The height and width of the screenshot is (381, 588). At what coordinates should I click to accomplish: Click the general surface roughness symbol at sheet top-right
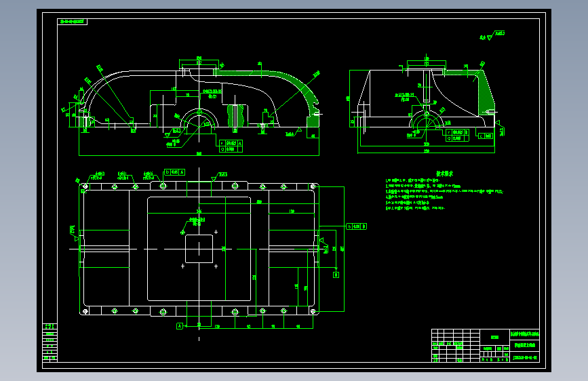pyautogui.click(x=492, y=35)
